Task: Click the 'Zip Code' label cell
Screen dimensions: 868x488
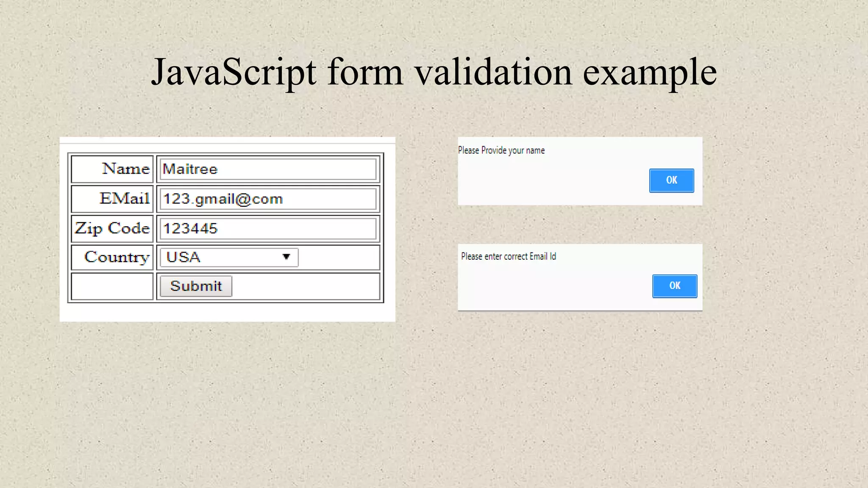Action: (112, 228)
